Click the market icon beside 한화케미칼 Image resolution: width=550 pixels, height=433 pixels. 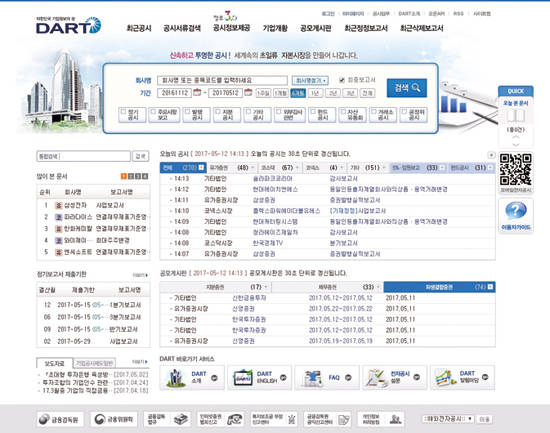[59, 229]
